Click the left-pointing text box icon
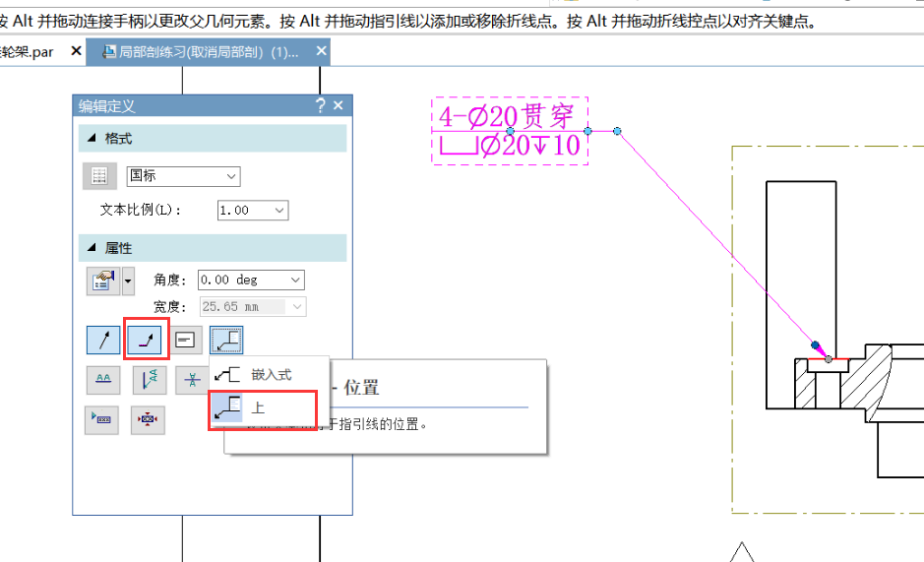924x562 pixels. [x=103, y=420]
